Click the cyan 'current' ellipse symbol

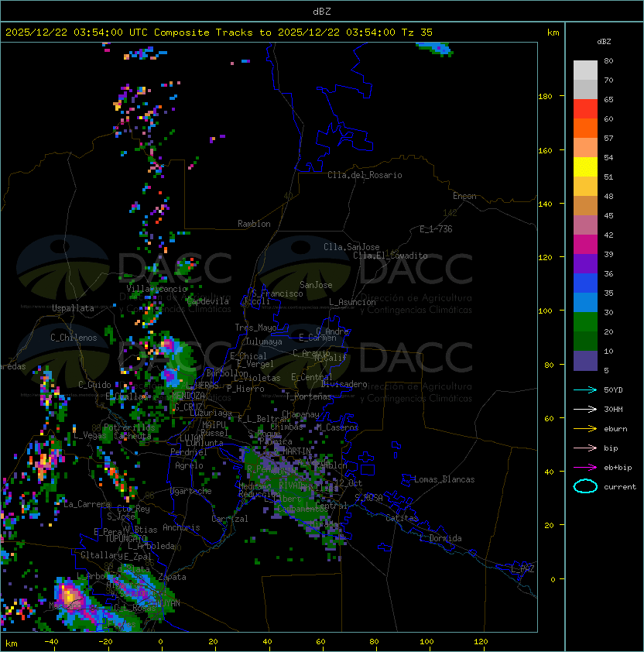tap(585, 486)
